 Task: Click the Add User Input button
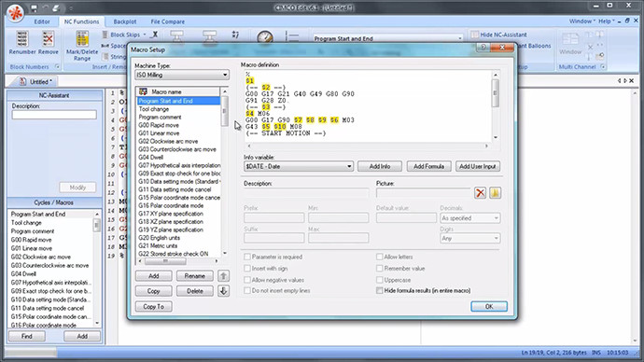478,166
